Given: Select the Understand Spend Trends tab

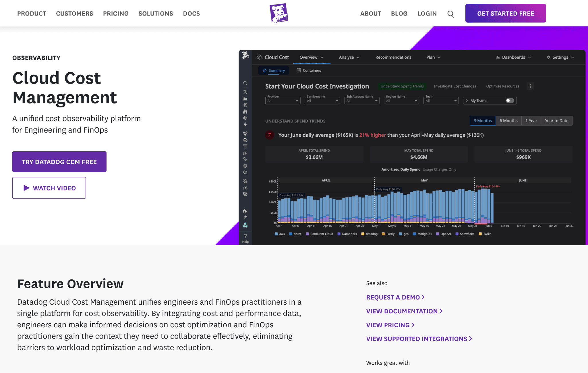Looking at the screenshot, I should coord(402,86).
